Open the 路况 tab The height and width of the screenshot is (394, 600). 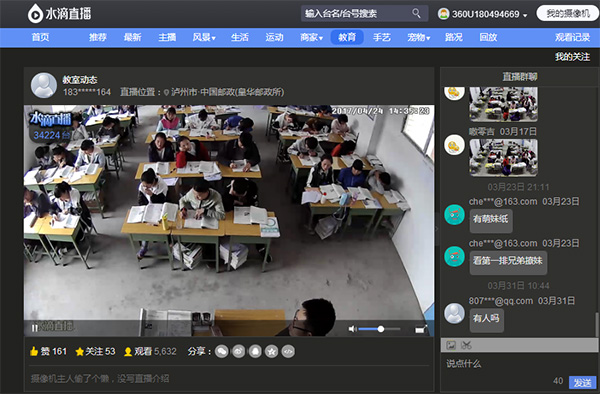[x=453, y=37]
